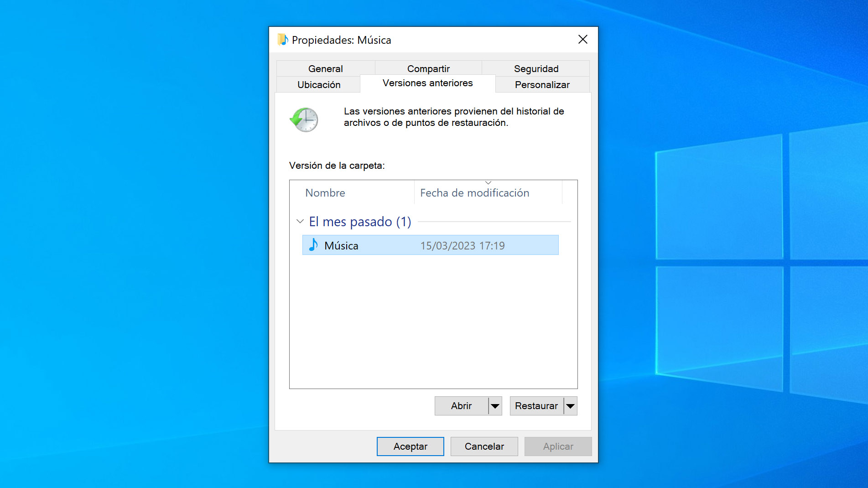Viewport: 868px width, 488px height.
Task: Click the Aplicar button
Action: [x=558, y=446]
